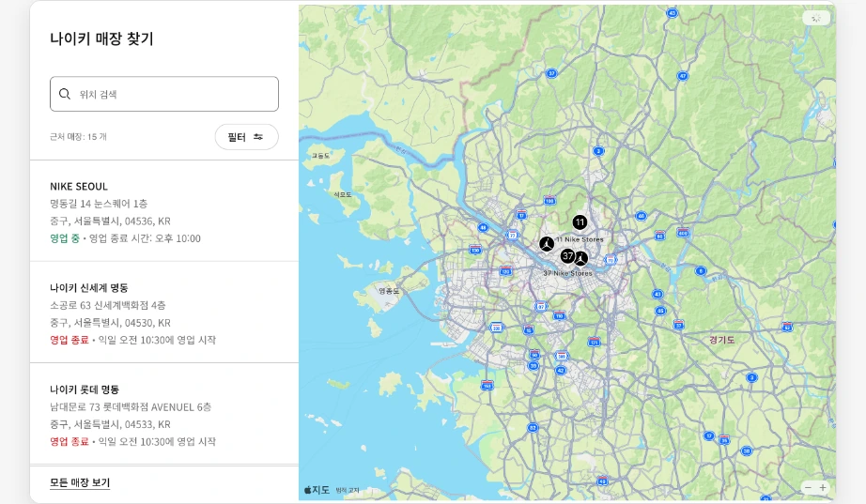Viewport: 866px width, 504px height.
Task: Click the 교동도 island label on map
Action: 320,156
